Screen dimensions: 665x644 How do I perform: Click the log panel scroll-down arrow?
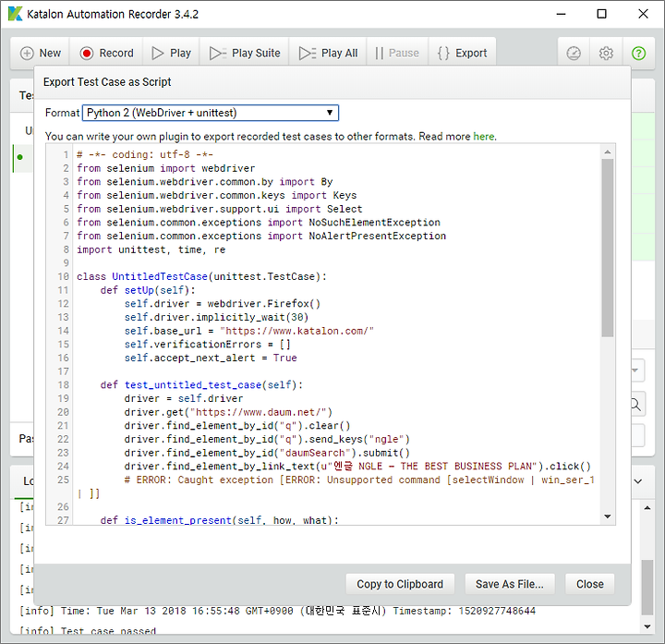[x=647, y=626]
